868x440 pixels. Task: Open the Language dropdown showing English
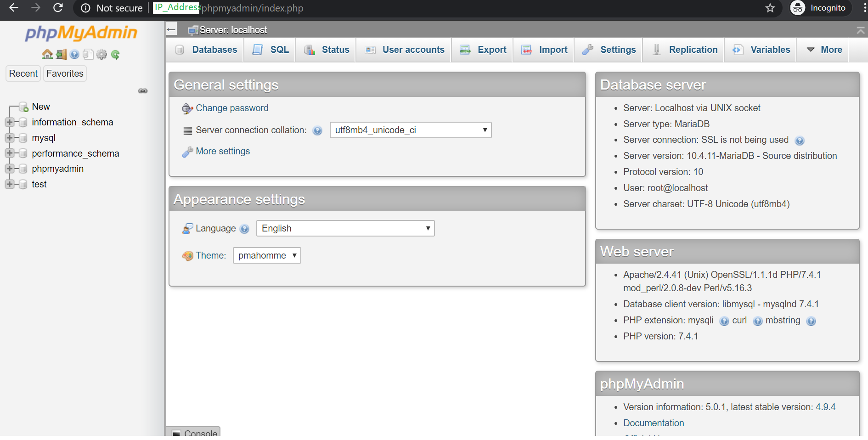pos(345,228)
